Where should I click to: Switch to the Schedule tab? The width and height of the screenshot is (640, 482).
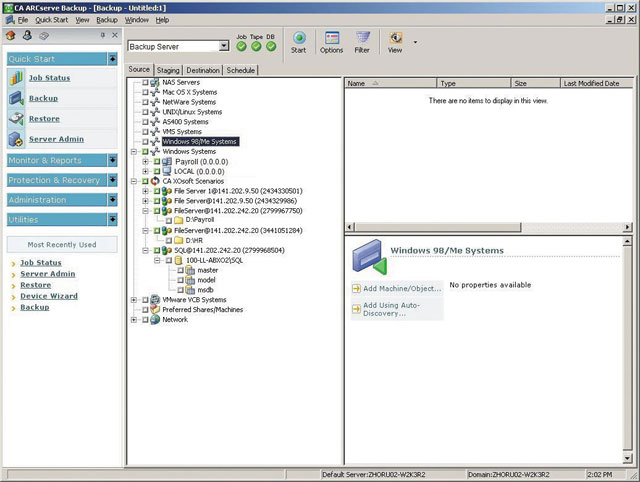point(241,70)
